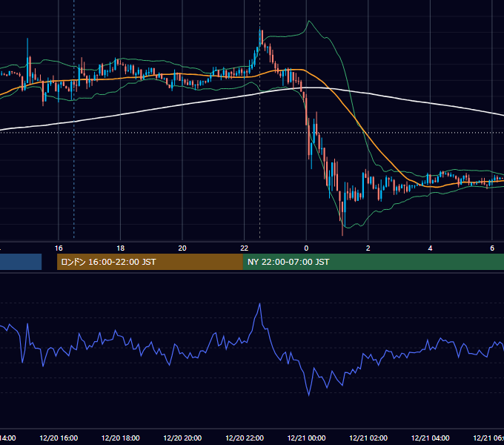The image size is (504, 445).
Task: Click the 12/21 00:00 date label
Action: [x=306, y=438]
